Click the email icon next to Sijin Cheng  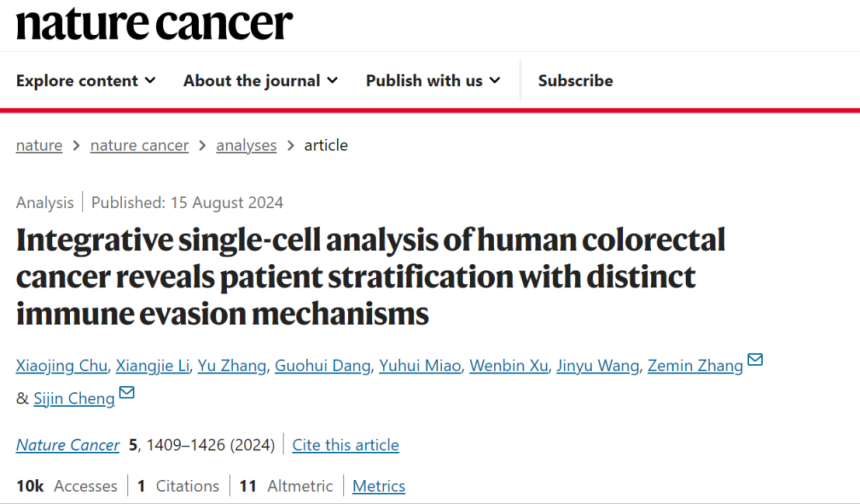coord(127,393)
